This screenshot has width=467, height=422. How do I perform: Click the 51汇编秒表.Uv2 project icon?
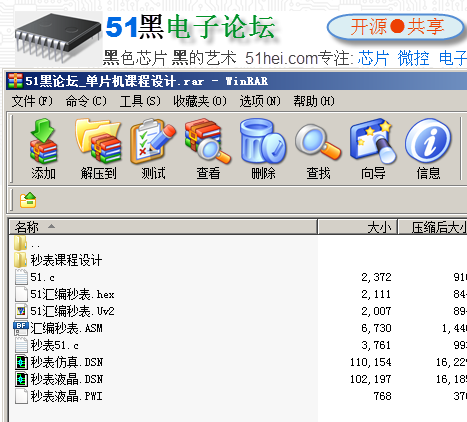click(21, 311)
